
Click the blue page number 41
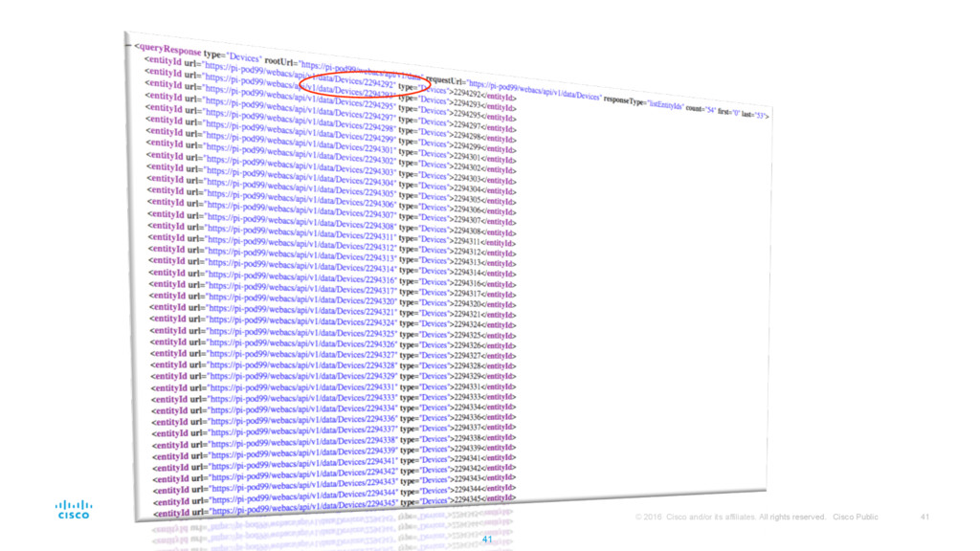[487, 540]
